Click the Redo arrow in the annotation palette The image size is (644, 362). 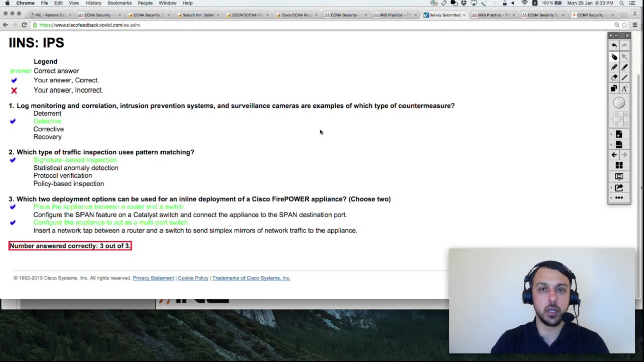(624, 46)
